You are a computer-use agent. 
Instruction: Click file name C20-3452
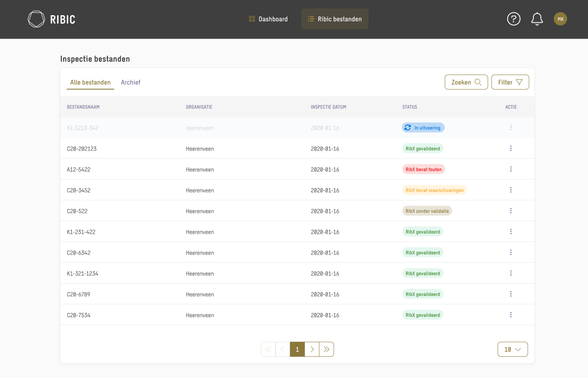[x=78, y=190]
